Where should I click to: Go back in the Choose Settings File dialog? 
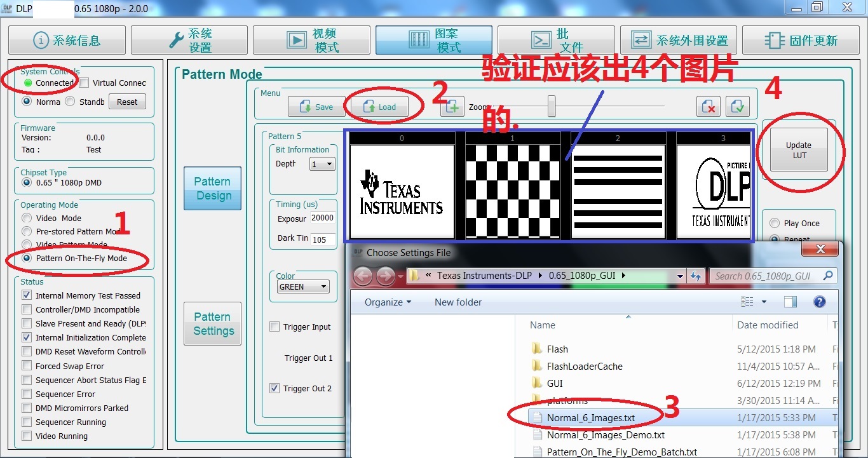pyautogui.click(x=363, y=276)
